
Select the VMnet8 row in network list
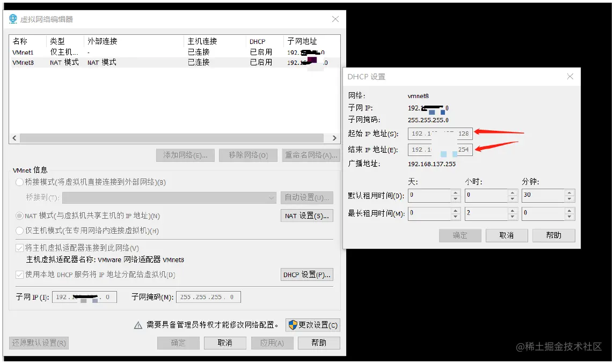click(x=174, y=62)
